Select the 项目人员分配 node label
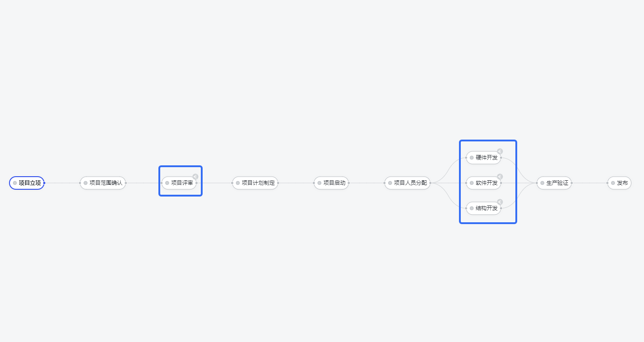The width and height of the screenshot is (644, 342). click(410, 183)
